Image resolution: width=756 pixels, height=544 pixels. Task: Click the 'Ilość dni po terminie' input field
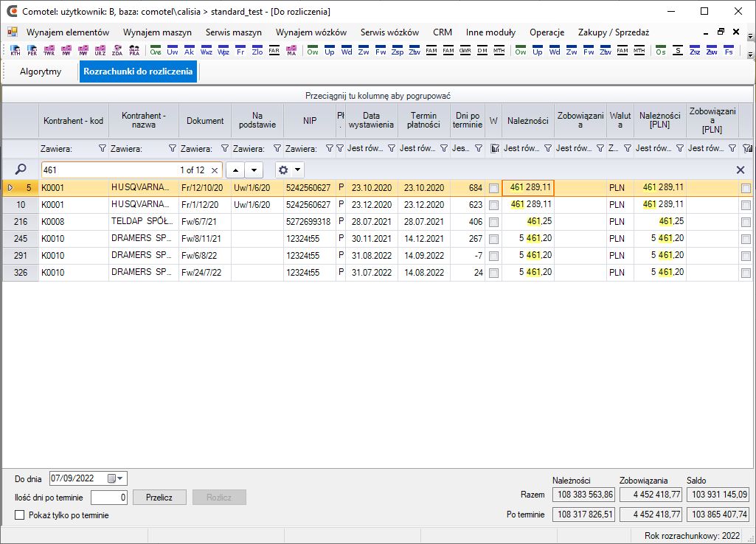pyautogui.click(x=109, y=498)
